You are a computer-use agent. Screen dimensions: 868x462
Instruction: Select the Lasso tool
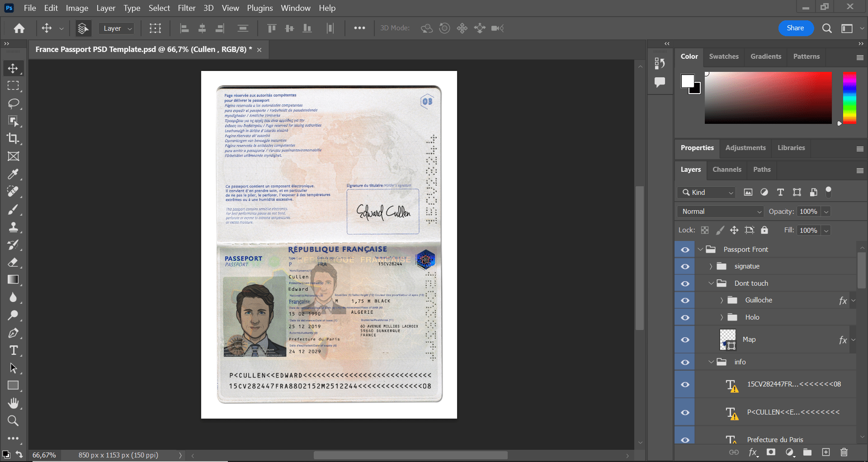pos(13,104)
